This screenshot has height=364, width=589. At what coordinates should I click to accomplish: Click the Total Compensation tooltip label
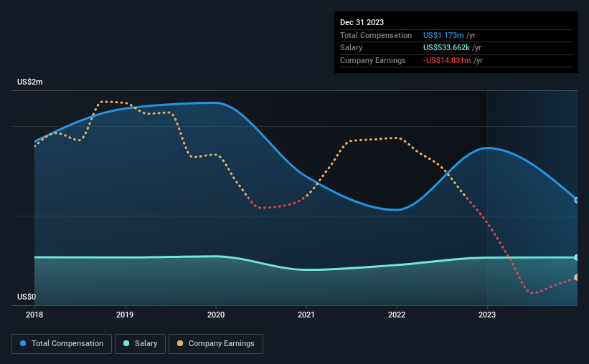tap(376, 35)
